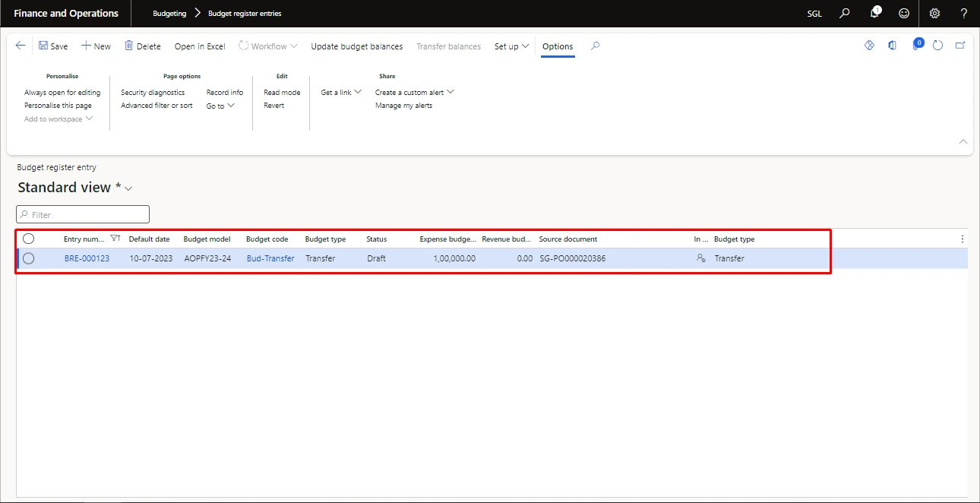Click Personalise this page

58,106
